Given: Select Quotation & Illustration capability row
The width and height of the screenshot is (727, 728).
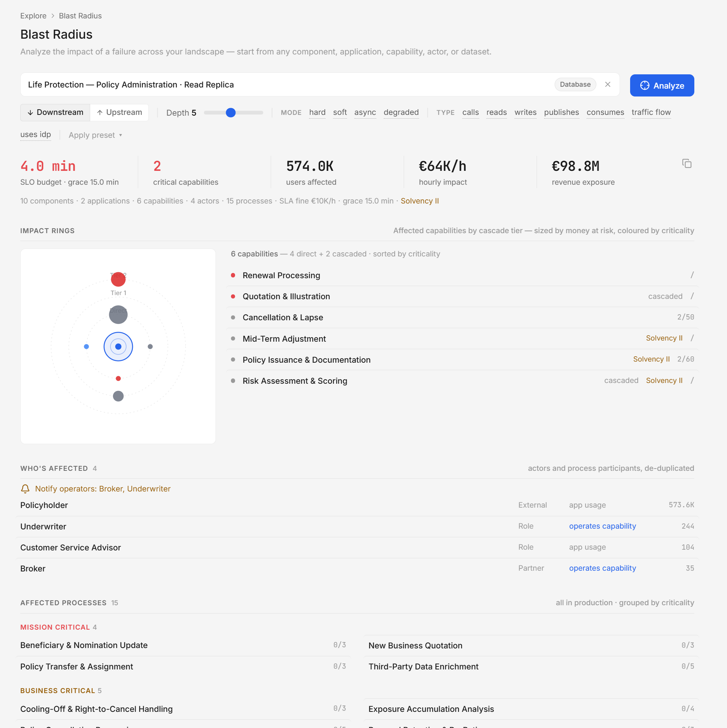Looking at the screenshot, I should click(462, 297).
